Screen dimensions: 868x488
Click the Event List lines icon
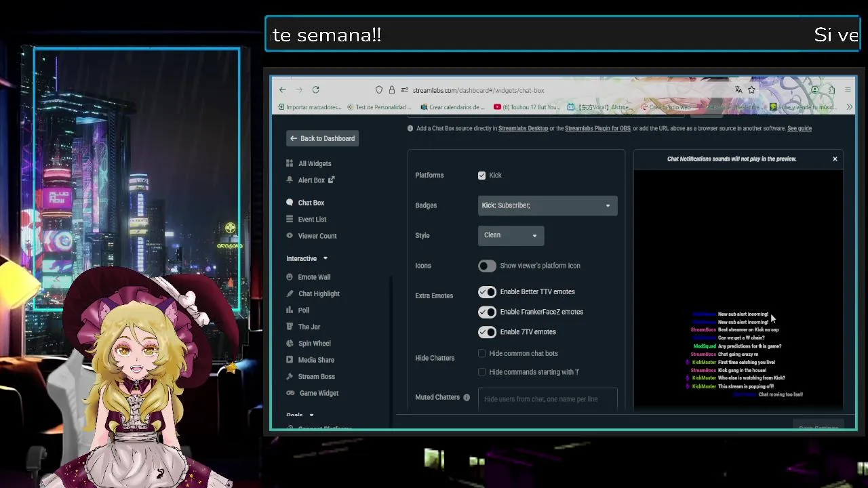tap(290, 219)
